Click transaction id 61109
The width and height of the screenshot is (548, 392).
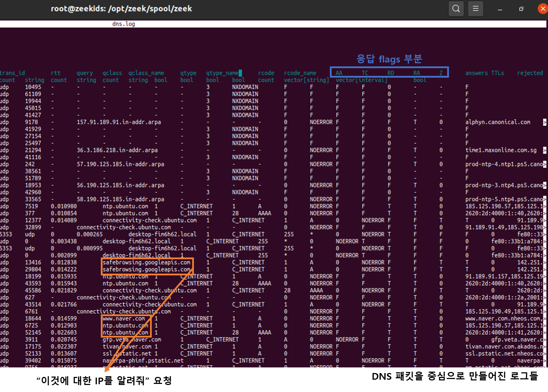click(33, 94)
